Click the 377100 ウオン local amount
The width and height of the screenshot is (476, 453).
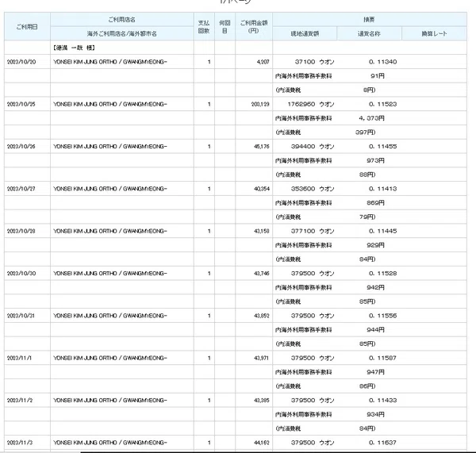pos(313,231)
